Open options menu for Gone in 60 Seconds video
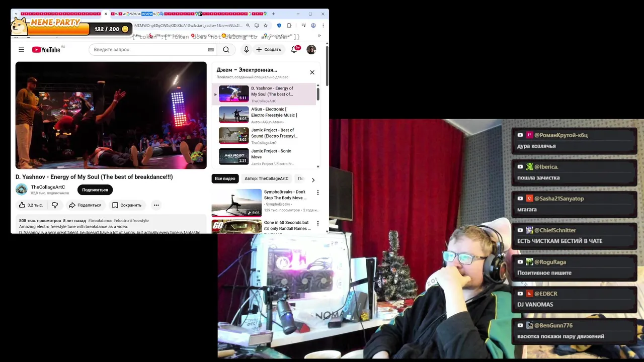The image size is (644, 362). click(x=317, y=223)
